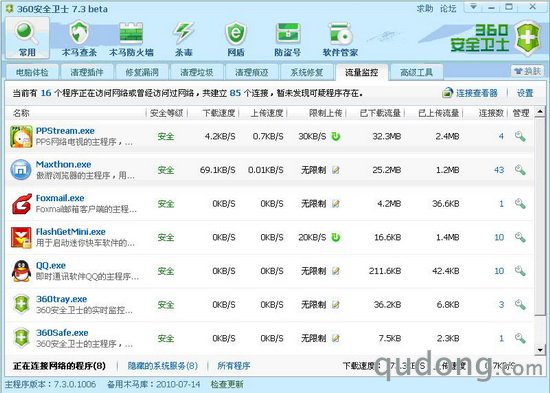Edit upload limit for 360tray.exe
Image resolution: width=550 pixels, height=393 pixels.
pyautogui.click(x=336, y=305)
